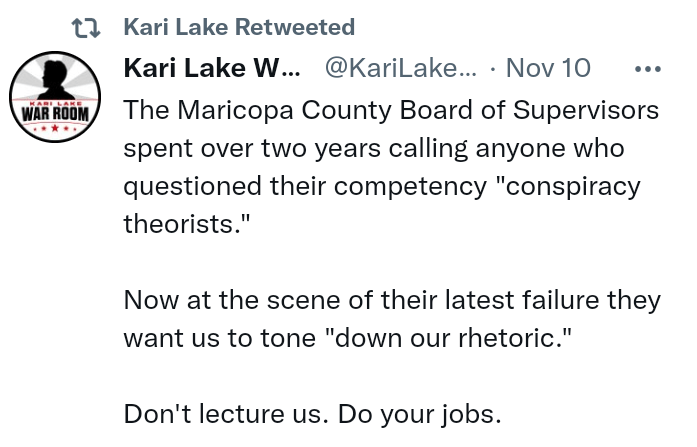Click the quoted "down our rhetoric." text
Image resolution: width=697 pixels, height=447 pixels.
(x=449, y=338)
